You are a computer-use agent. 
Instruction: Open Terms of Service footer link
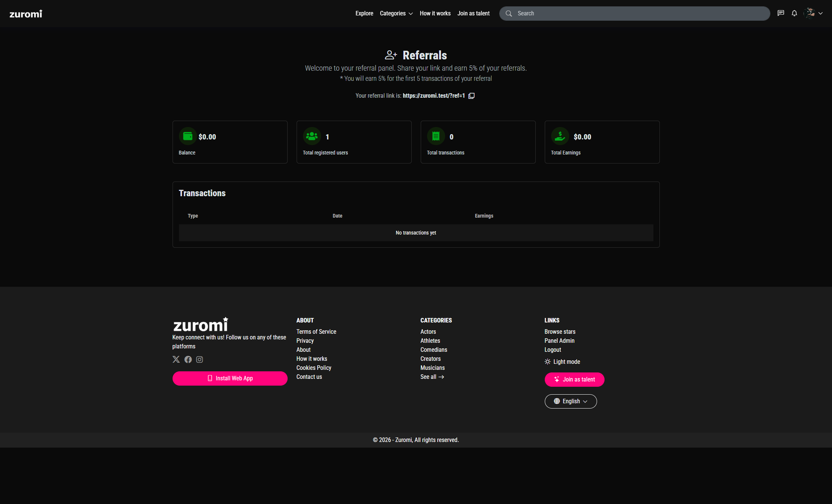[x=316, y=331]
